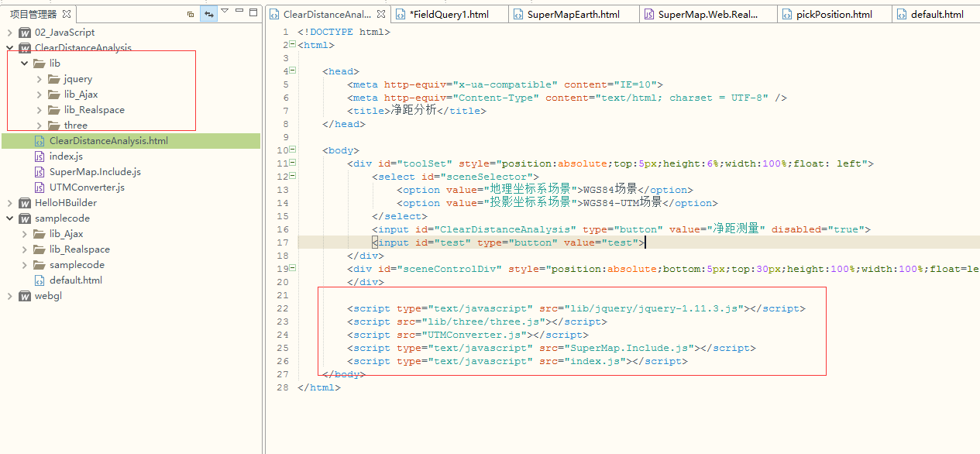The width and height of the screenshot is (980, 454).
Task: Click the index.js file icon
Action: tap(40, 156)
